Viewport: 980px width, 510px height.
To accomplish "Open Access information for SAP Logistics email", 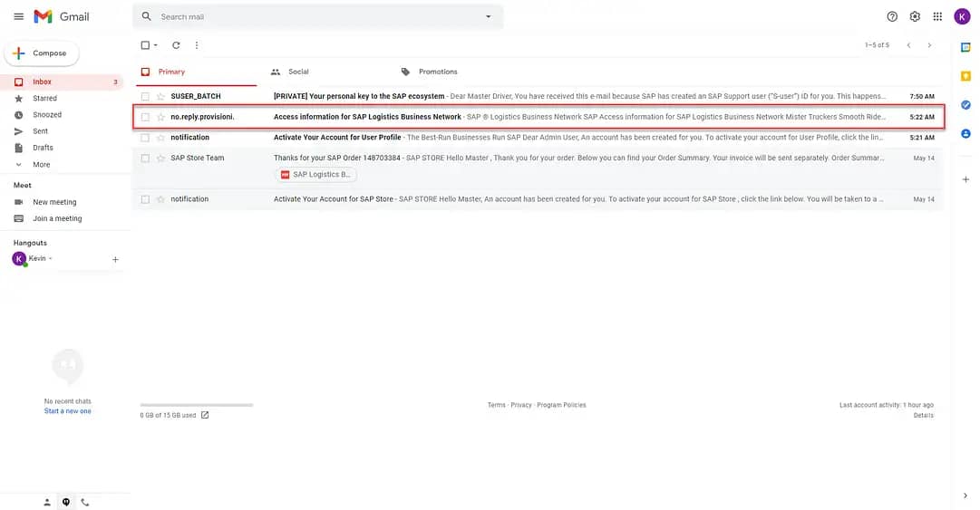I will (539, 117).
